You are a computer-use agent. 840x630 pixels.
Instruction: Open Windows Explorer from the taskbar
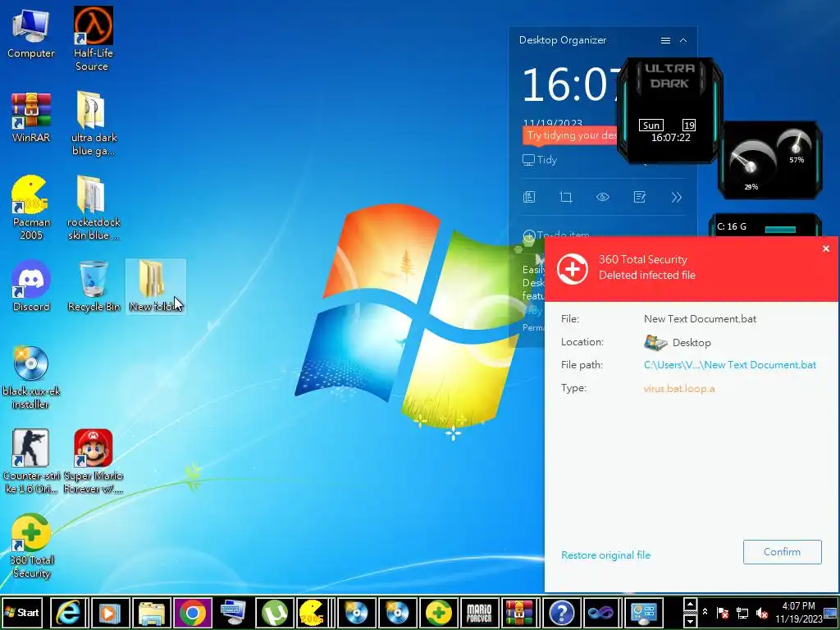pyautogui.click(x=152, y=612)
